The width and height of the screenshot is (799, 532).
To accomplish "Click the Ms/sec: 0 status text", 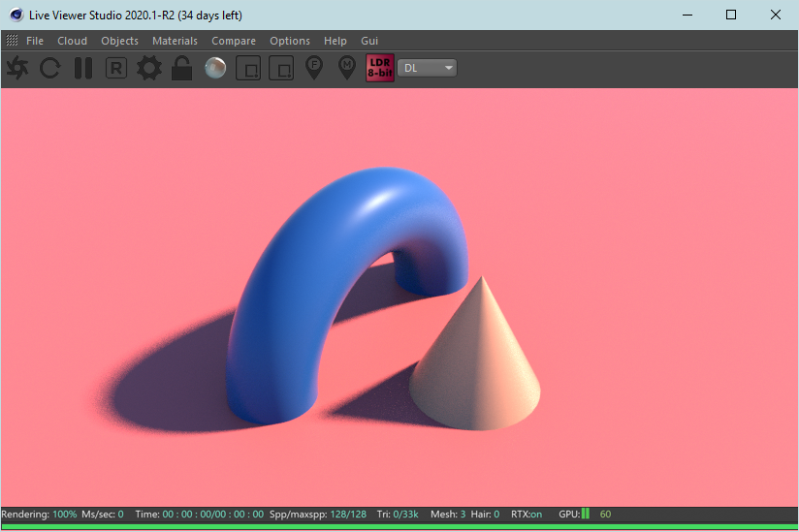I will pyautogui.click(x=103, y=515).
